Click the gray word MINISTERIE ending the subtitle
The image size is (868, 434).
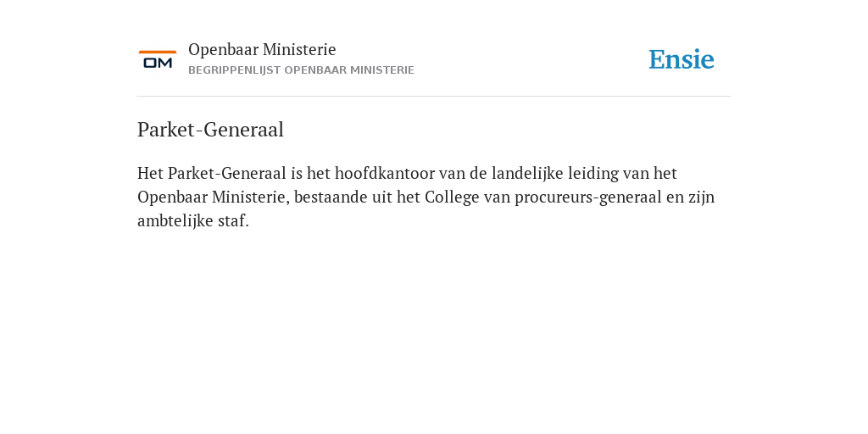382,70
